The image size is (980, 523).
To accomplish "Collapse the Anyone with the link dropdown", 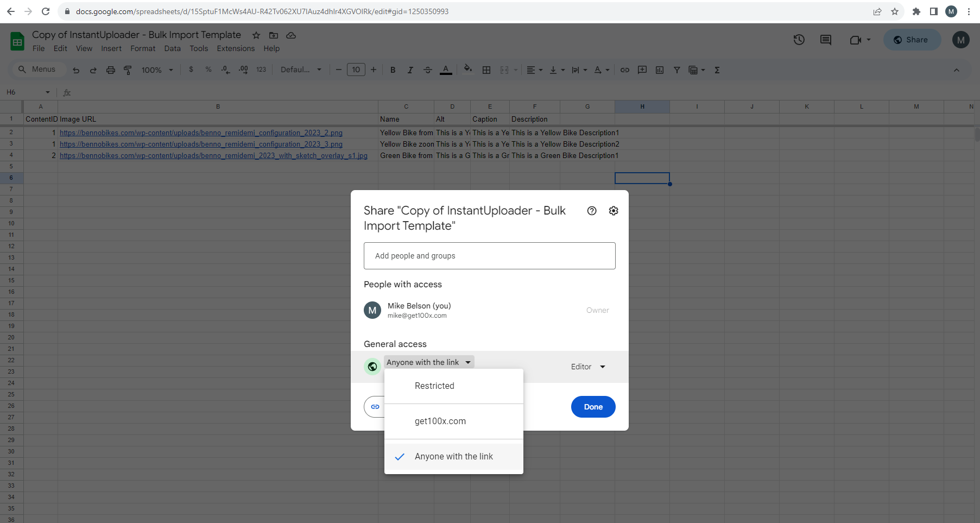I will pos(428,362).
